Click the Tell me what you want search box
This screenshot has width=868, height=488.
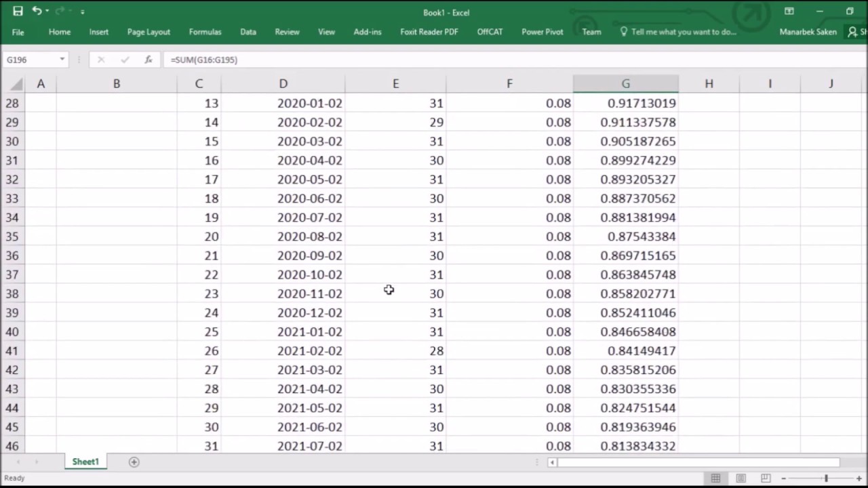[678, 32]
